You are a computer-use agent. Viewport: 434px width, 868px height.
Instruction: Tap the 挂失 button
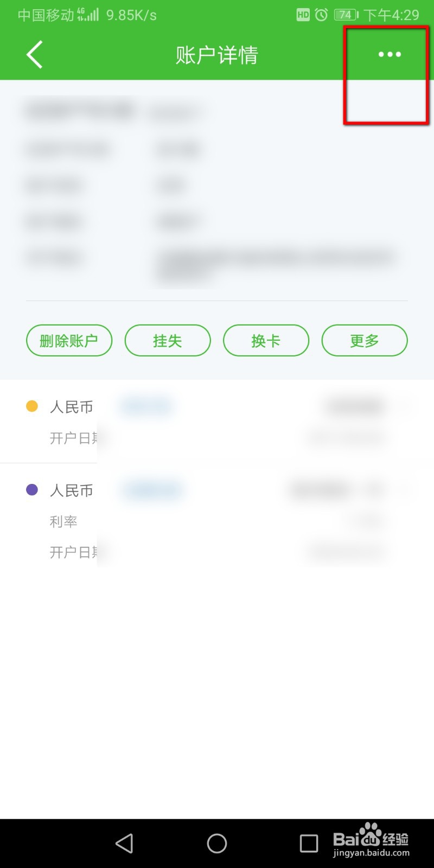168,341
